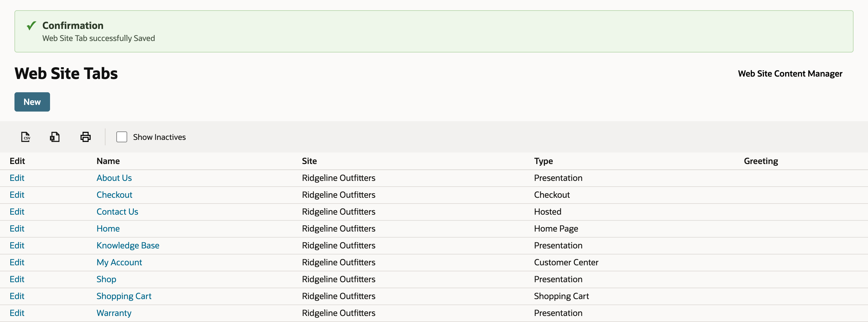Open the Home tab record
Image resolution: width=868 pixels, height=322 pixels.
pyautogui.click(x=108, y=228)
